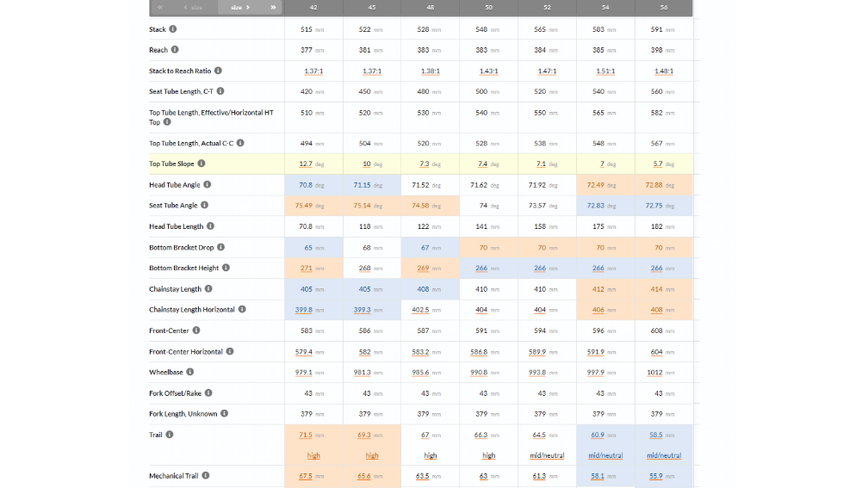868x488 pixels.
Task: Click the 399.8 mm chainstay horizontal value
Action: 304,310
